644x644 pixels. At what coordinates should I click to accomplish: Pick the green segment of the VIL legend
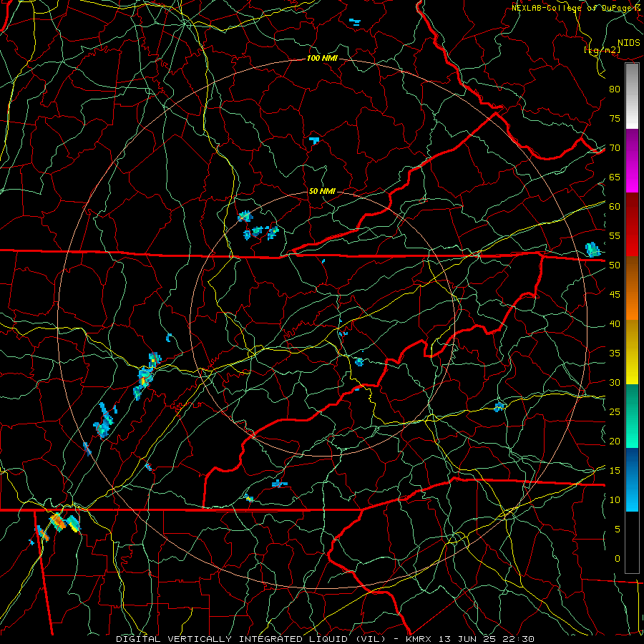632,416
